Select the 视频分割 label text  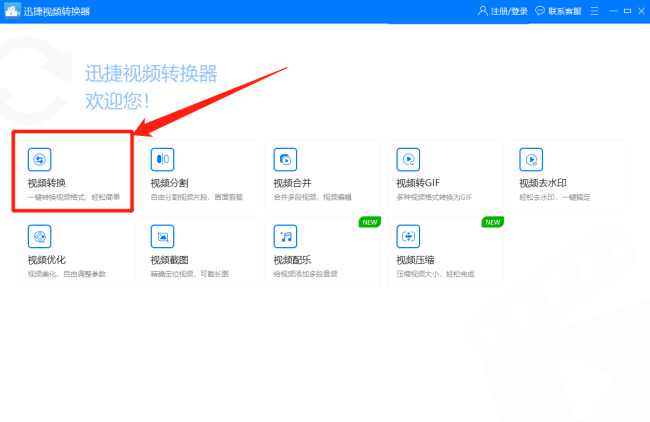tap(170, 183)
